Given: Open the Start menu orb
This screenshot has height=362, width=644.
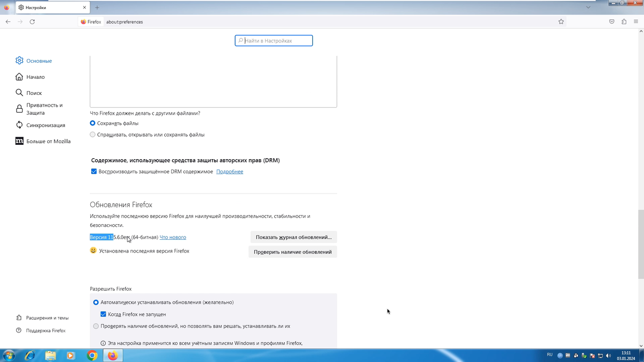Looking at the screenshot, I should [x=9, y=356].
